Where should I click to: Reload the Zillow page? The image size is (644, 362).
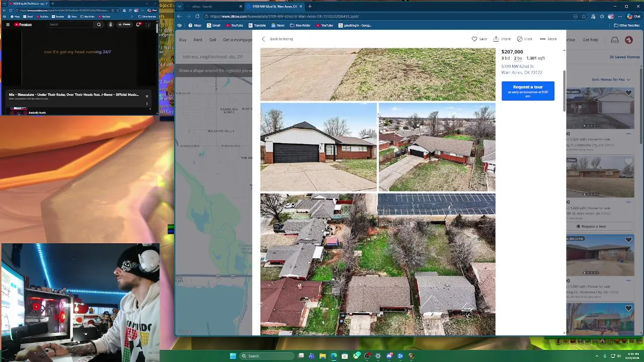[x=197, y=16]
